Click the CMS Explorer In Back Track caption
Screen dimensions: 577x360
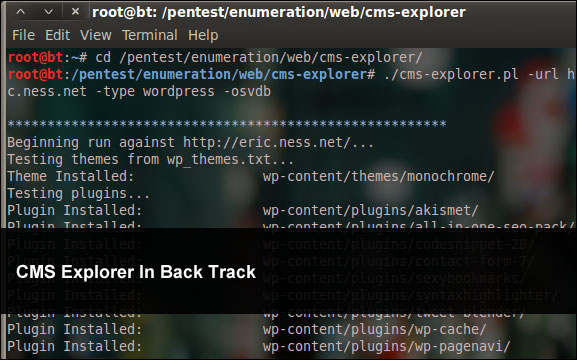136,272
